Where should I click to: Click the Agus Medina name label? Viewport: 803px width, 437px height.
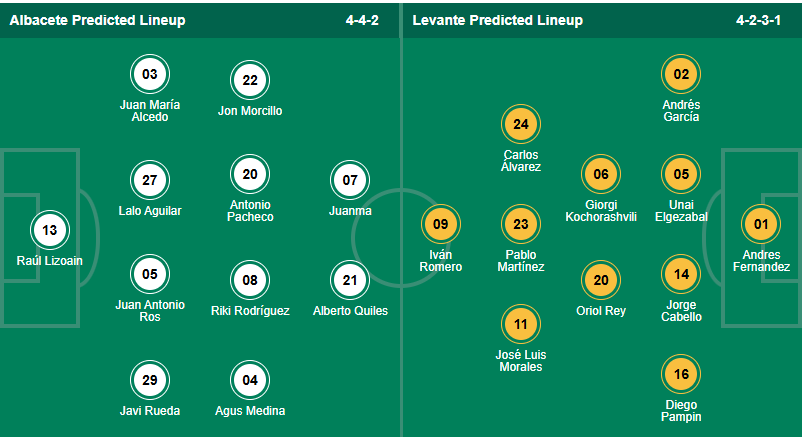pos(250,411)
